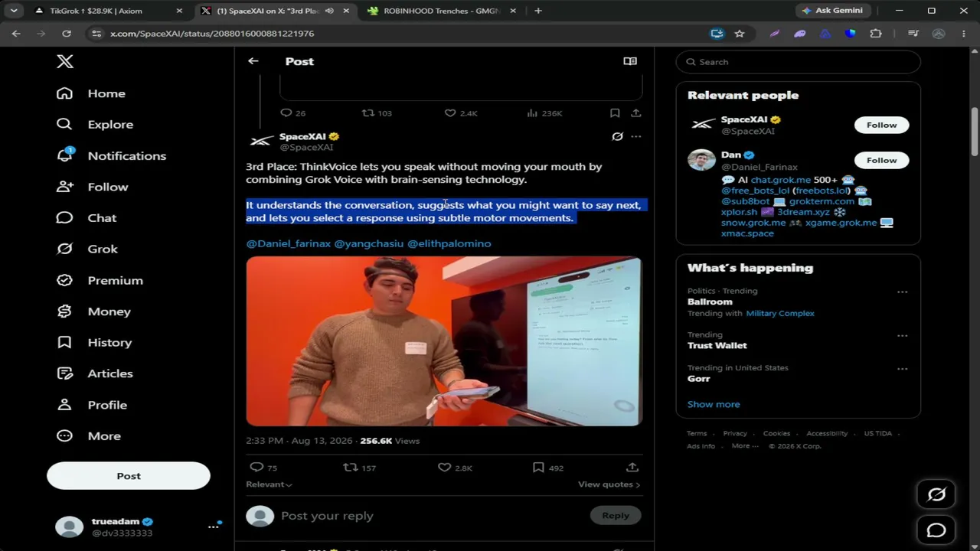Open replies on the post with 26 replies
This screenshot has height=551, width=980.
[x=293, y=113]
